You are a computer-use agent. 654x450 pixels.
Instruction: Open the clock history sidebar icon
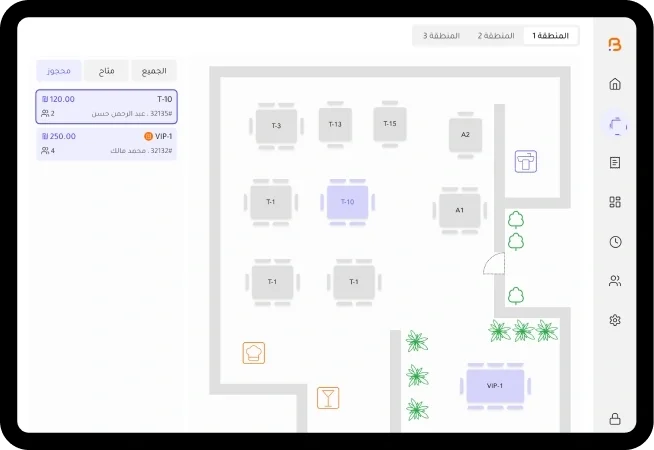[616, 242]
